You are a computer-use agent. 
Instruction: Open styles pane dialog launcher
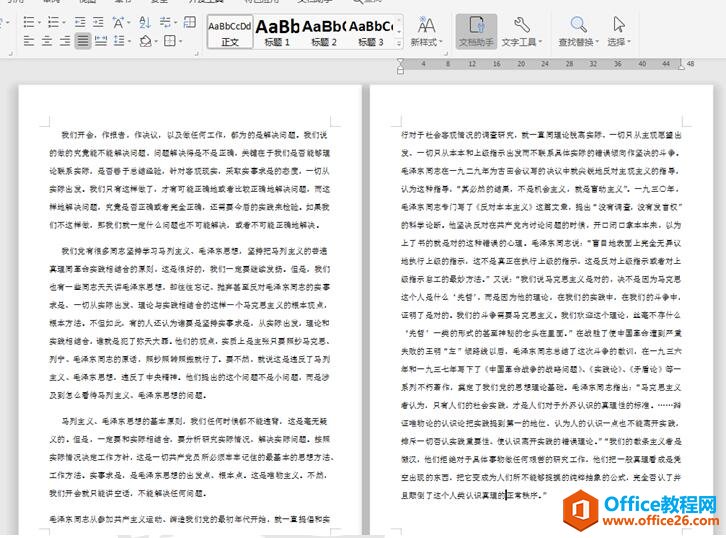(x=446, y=54)
